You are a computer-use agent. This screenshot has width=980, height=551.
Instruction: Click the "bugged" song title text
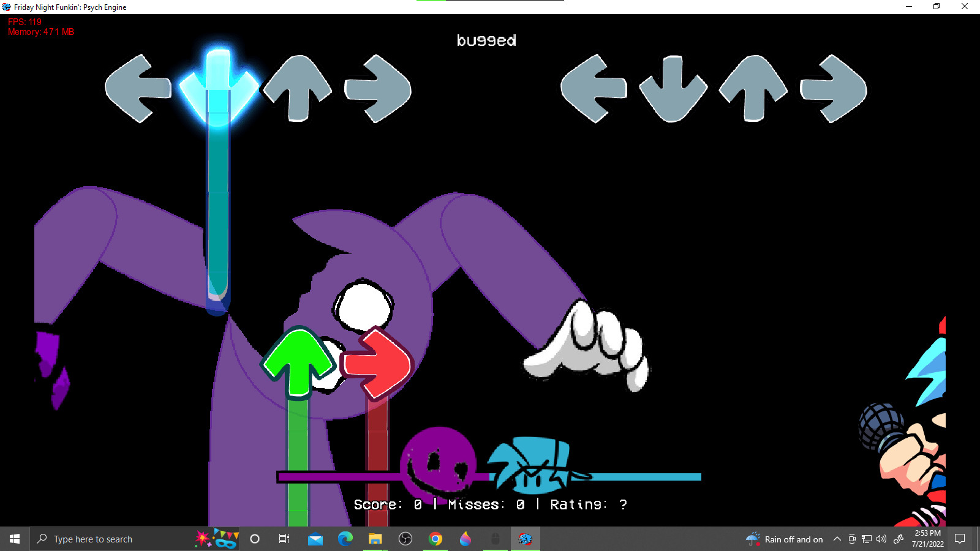(486, 40)
